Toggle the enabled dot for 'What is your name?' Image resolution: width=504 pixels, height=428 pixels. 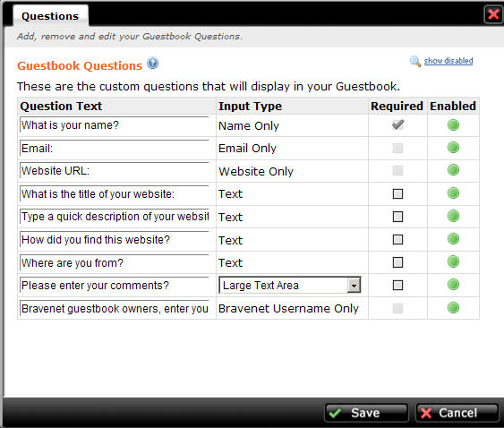point(453,125)
